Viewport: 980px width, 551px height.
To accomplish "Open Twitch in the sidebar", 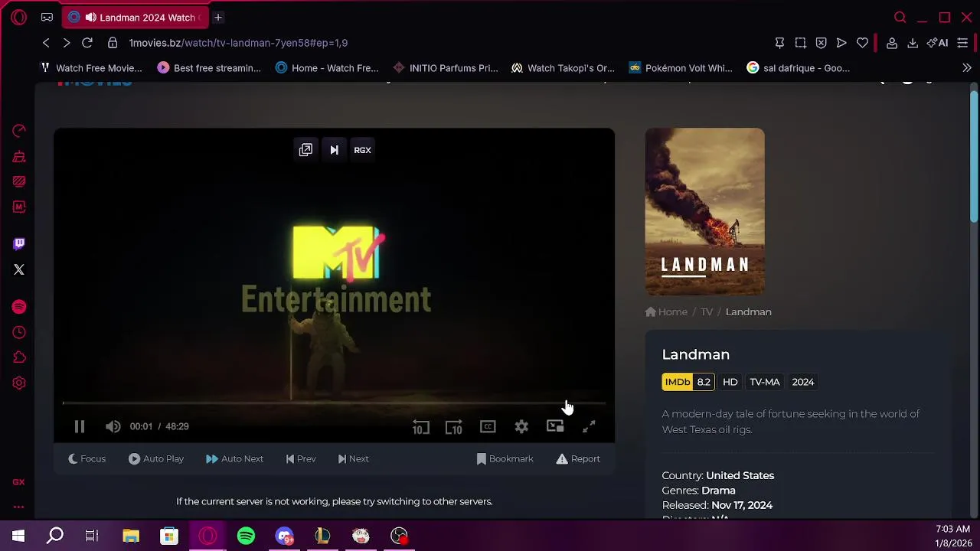I will pos(19,244).
